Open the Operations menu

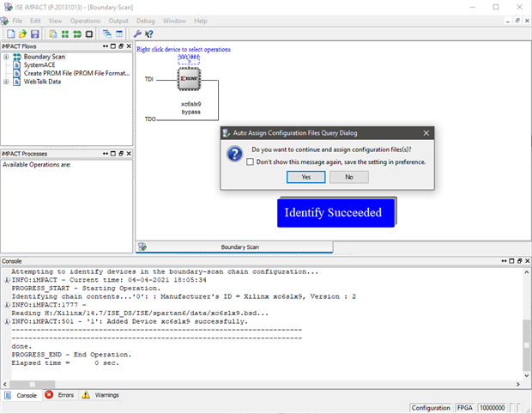point(85,21)
